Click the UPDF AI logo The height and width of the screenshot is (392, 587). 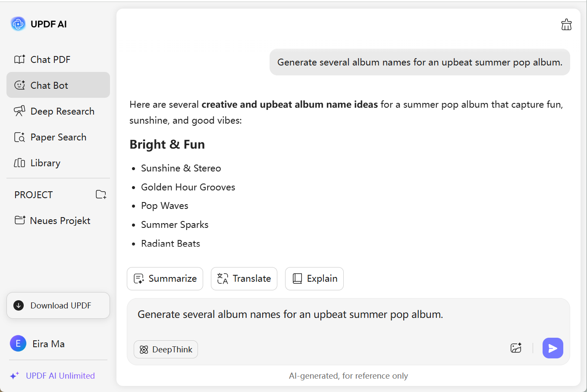18,24
